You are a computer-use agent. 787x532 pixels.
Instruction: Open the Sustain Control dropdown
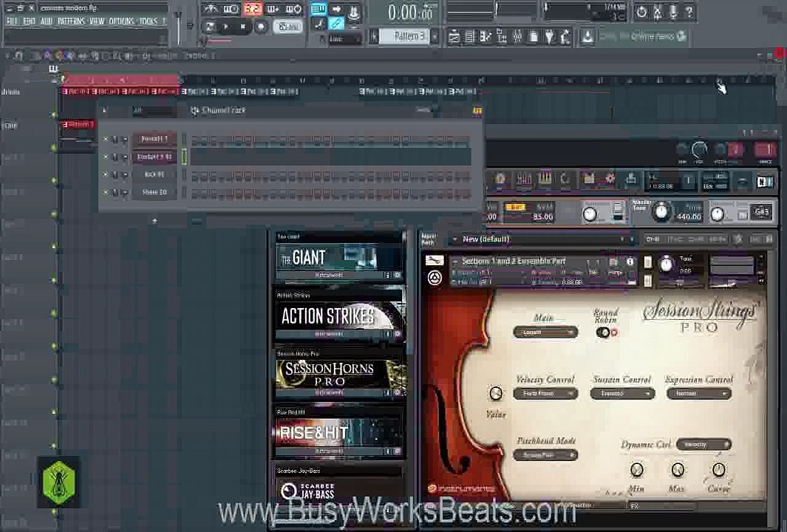pos(622,394)
